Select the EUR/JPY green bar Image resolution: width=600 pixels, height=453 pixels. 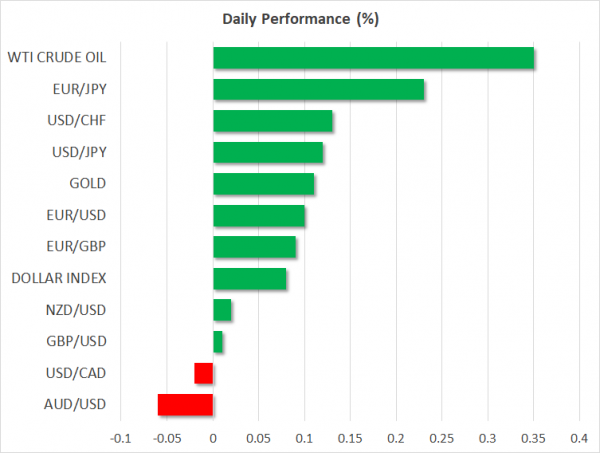(318, 90)
